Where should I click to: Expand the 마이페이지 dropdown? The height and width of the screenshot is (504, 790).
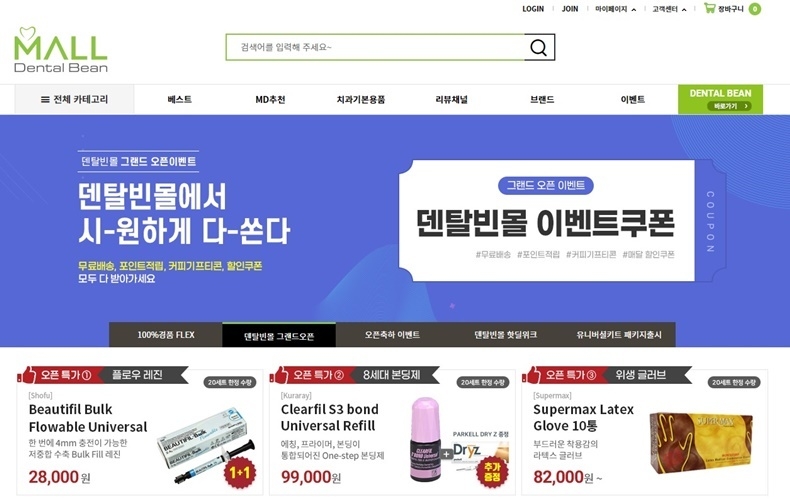click(615, 9)
